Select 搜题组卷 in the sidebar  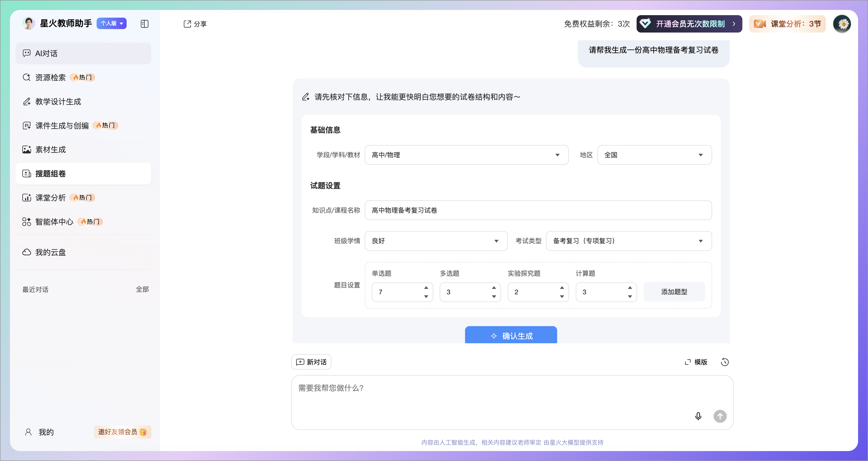(x=51, y=174)
